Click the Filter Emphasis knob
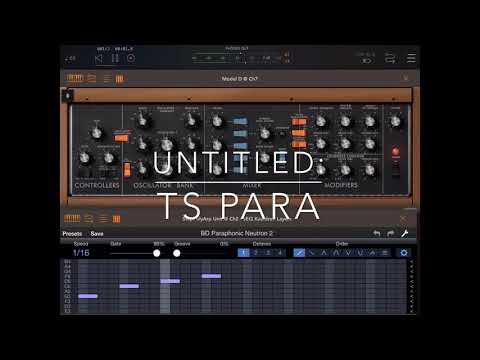The width and height of the screenshot is (480, 360). click(x=345, y=121)
